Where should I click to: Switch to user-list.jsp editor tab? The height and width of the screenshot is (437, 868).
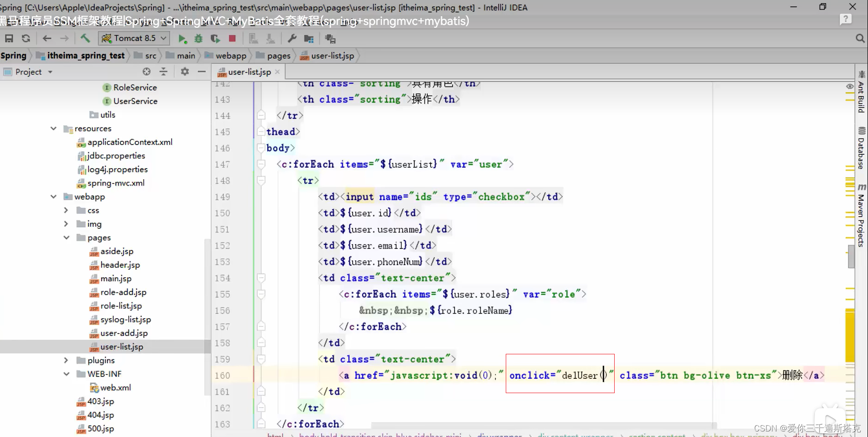click(x=249, y=72)
